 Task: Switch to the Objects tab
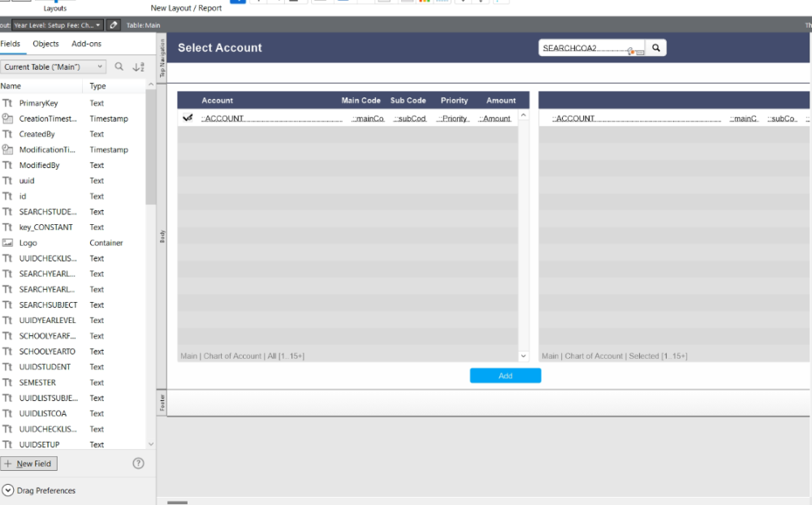click(x=45, y=44)
